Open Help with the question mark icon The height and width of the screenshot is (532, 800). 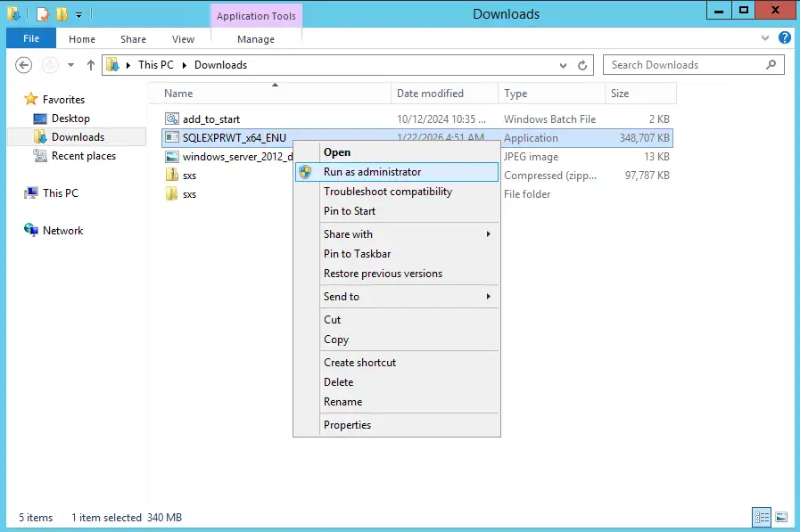784,37
